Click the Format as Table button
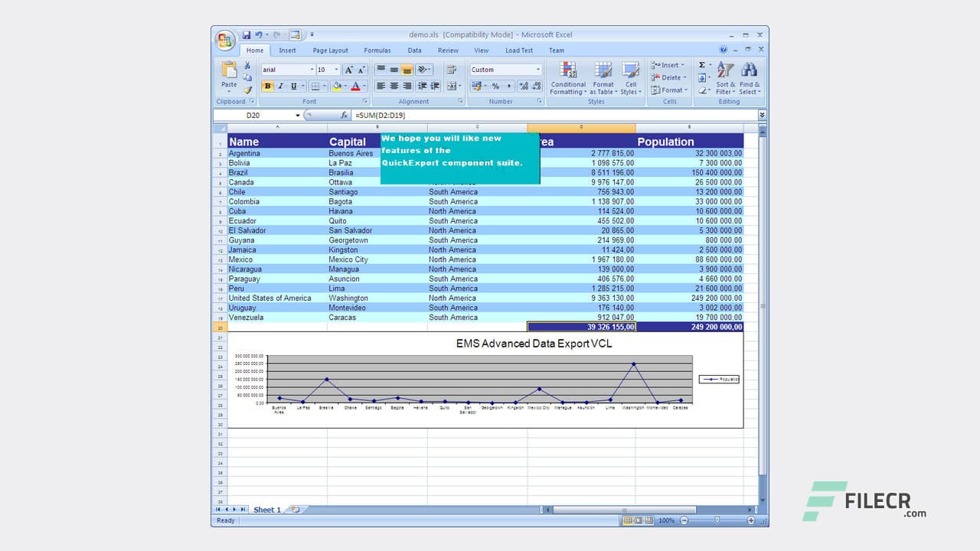 tap(603, 80)
